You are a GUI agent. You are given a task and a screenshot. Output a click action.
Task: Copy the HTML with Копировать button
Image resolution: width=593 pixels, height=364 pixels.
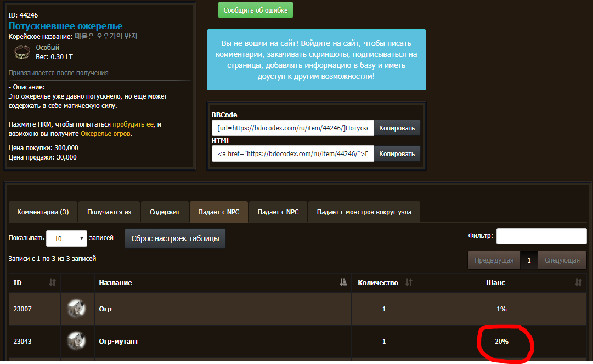(x=397, y=154)
